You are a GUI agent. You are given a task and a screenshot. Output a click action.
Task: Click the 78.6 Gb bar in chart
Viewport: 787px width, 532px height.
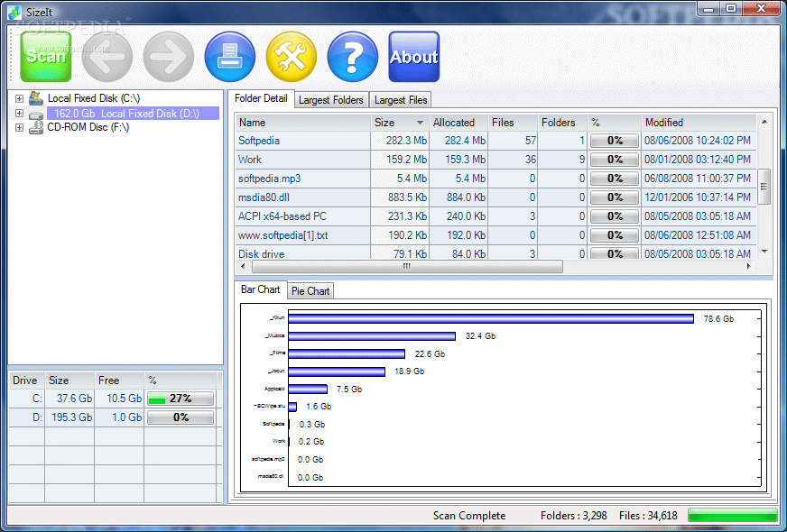(x=491, y=319)
